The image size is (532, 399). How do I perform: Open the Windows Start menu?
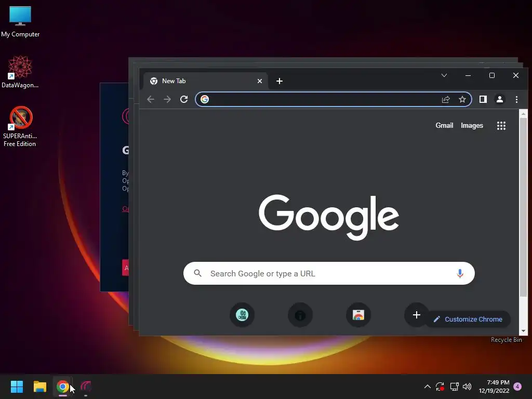17,387
